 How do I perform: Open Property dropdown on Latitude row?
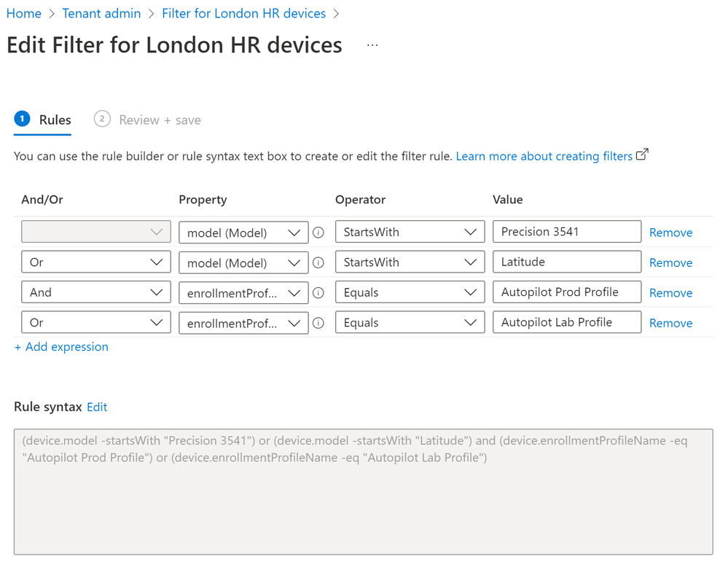[243, 262]
